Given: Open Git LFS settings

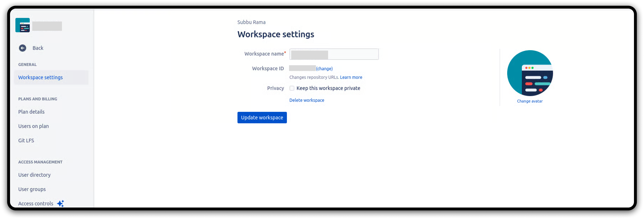Looking at the screenshot, I should point(26,140).
